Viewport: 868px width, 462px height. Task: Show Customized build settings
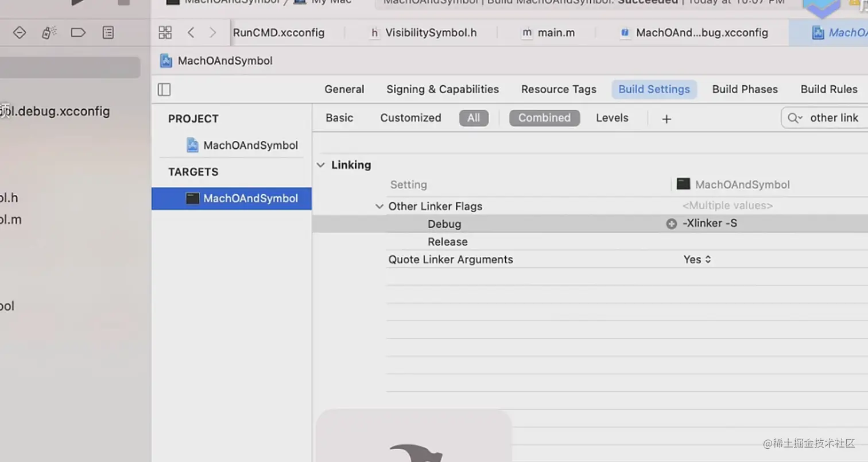tap(410, 118)
